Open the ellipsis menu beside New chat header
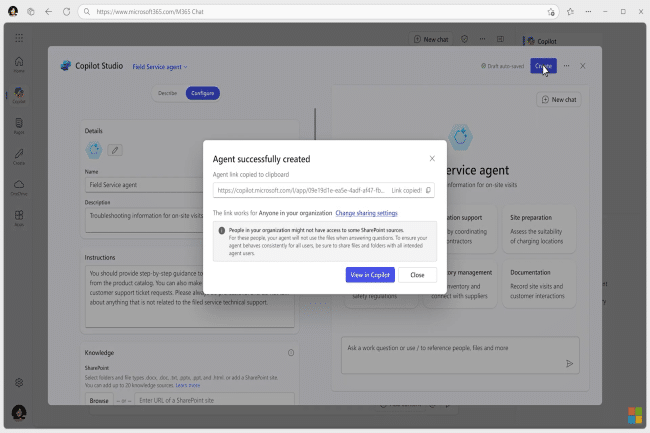This screenshot has width=650, height=433. (x=482, y=39)
